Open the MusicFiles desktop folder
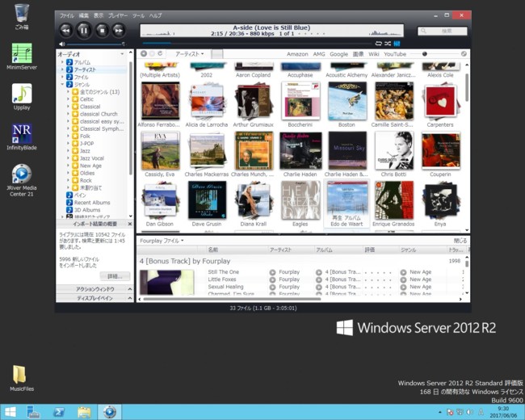Screen dimensions: 525x420 22,378
